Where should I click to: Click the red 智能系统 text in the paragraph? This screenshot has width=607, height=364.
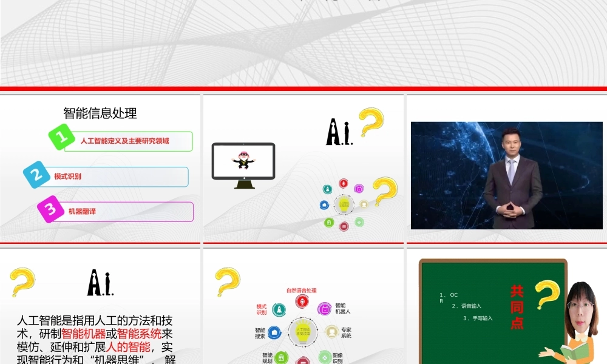pos(139,334)
